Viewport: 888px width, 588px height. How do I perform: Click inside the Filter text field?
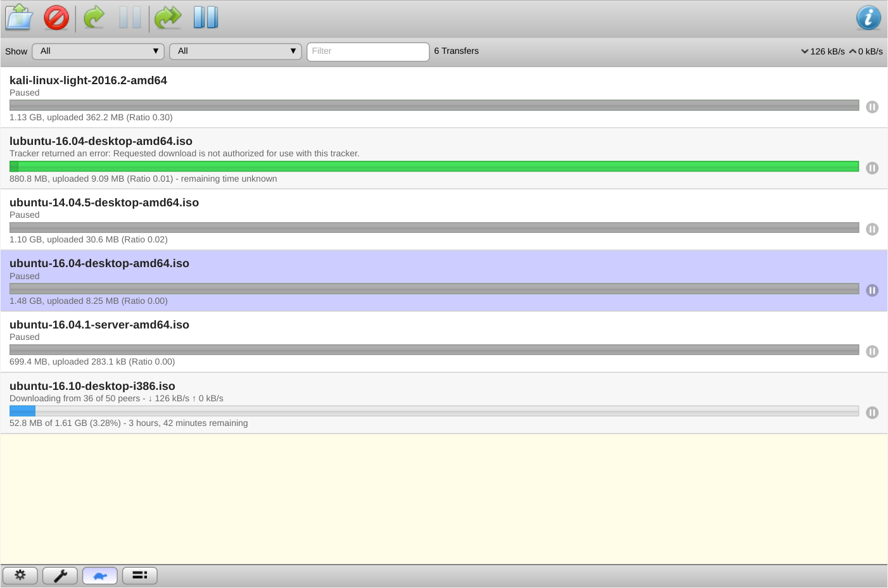pyautogui.click(x=367, y=51)
